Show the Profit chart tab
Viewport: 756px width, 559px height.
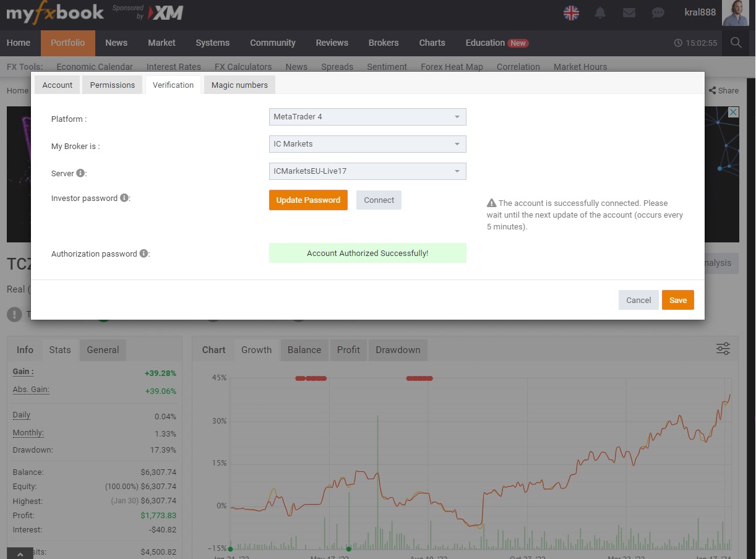(348, 350)
